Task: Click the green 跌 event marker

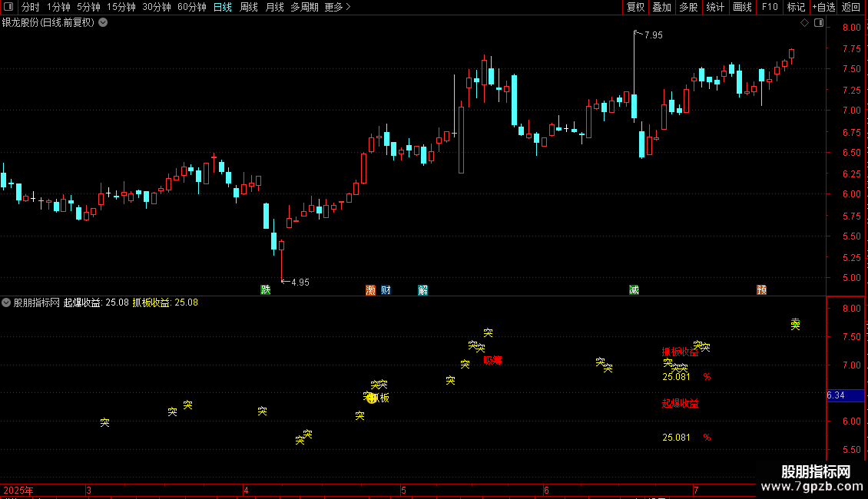Action: point(266,290)
